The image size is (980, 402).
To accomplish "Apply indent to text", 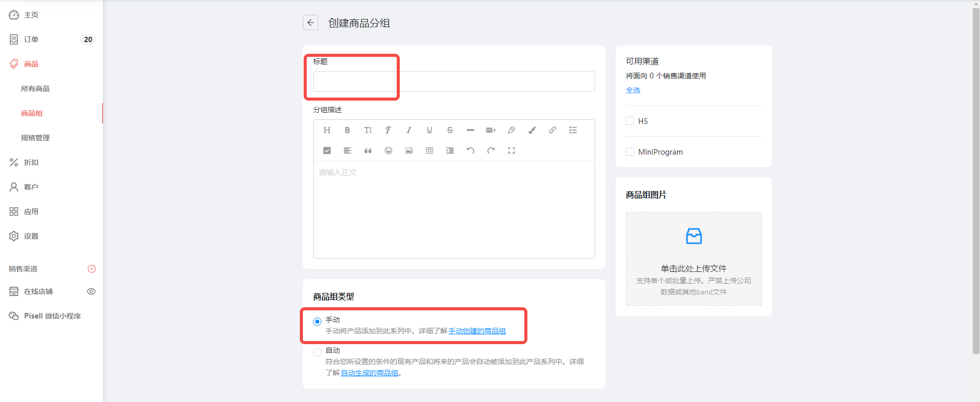I will (450, 151).
